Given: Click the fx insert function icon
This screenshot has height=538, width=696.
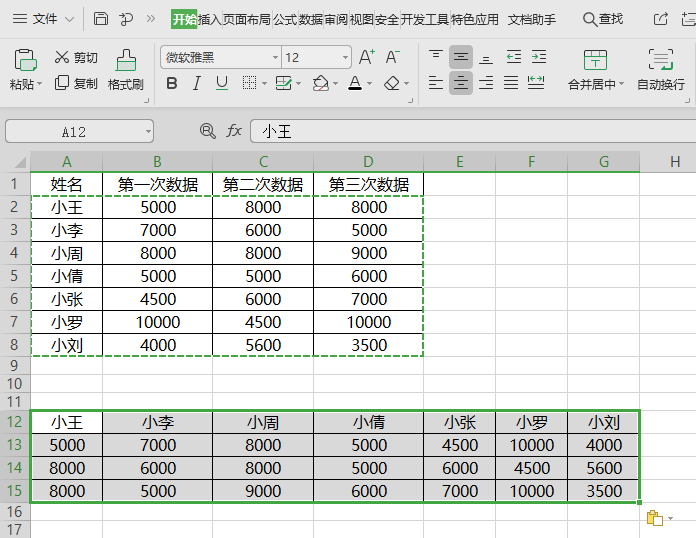Looking at the screenshot, I should [x=234, y=131].
